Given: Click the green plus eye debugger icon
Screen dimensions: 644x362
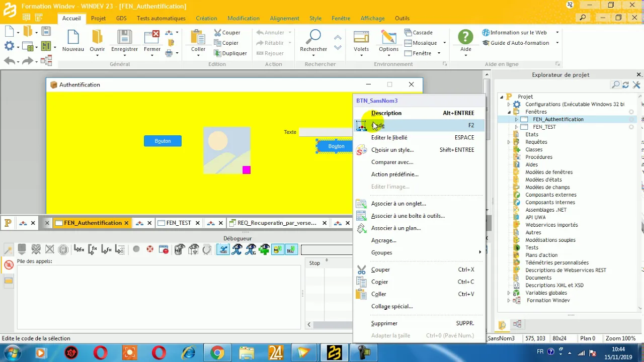Looking at the screenshot, I should 264,249.
